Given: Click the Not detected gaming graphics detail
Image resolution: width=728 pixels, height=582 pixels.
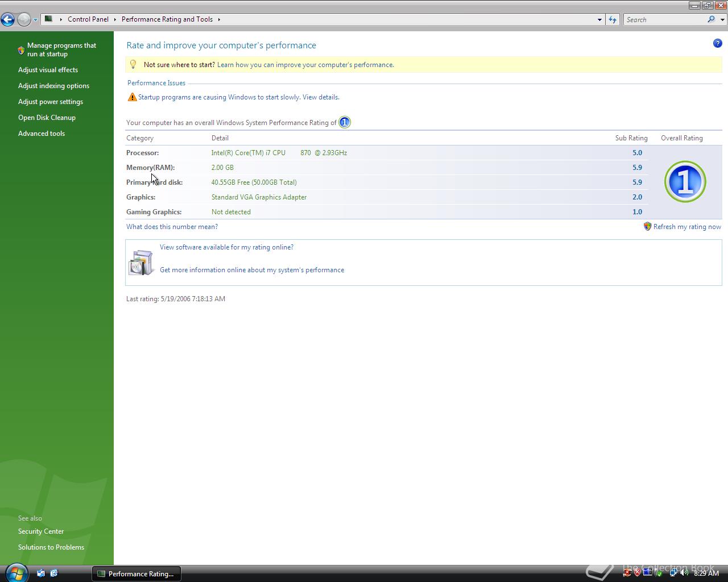Looking at the screenshot, I should 231,212.
